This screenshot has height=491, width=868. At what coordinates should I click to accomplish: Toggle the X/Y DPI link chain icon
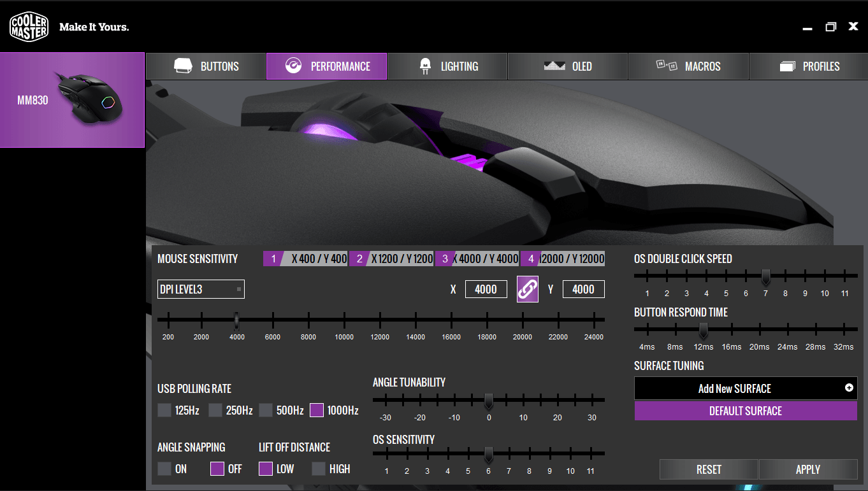coord(528,289)
